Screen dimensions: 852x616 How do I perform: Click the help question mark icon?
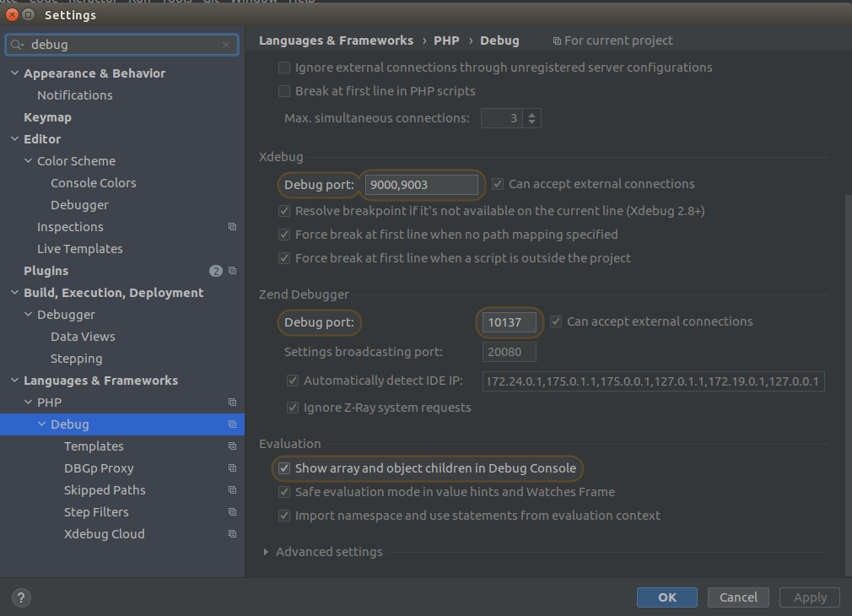point(20,597)
